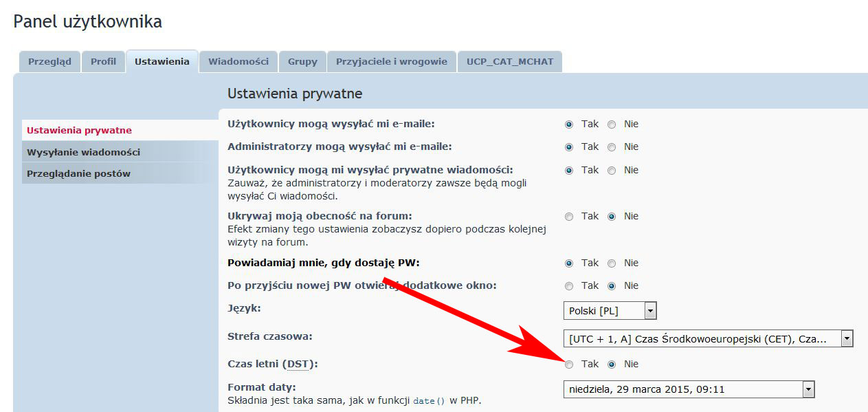Select Nie for users sending e-mails

pyautogui.click(x=612, y=124)
